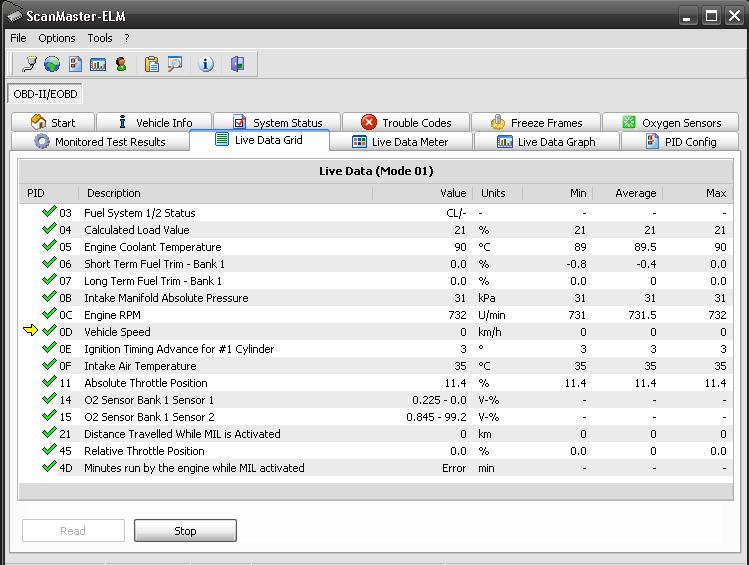Image resolution: width=749 pixels, height=565 pixels.
Task: Click the Read button
Action: [73, 531]
